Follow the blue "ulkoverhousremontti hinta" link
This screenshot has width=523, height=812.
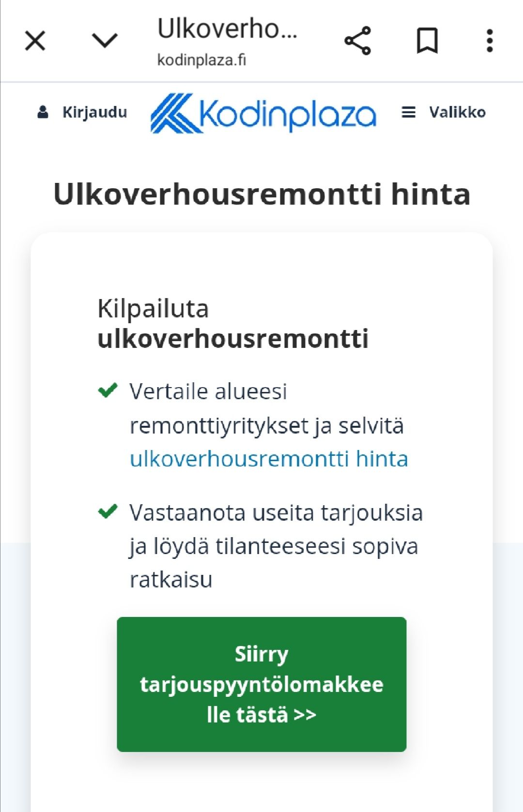point(269,459)
